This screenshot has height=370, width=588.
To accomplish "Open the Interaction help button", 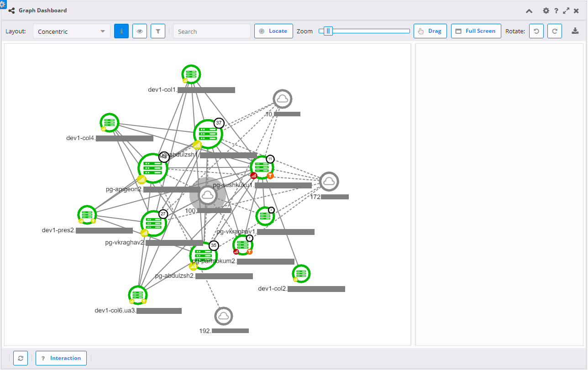I will click(x=61, y=358).
